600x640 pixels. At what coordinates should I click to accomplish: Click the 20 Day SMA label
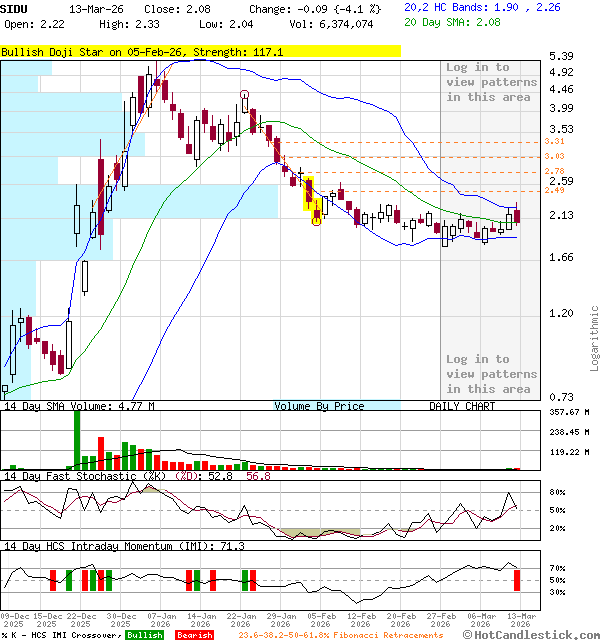pos(440,22)
